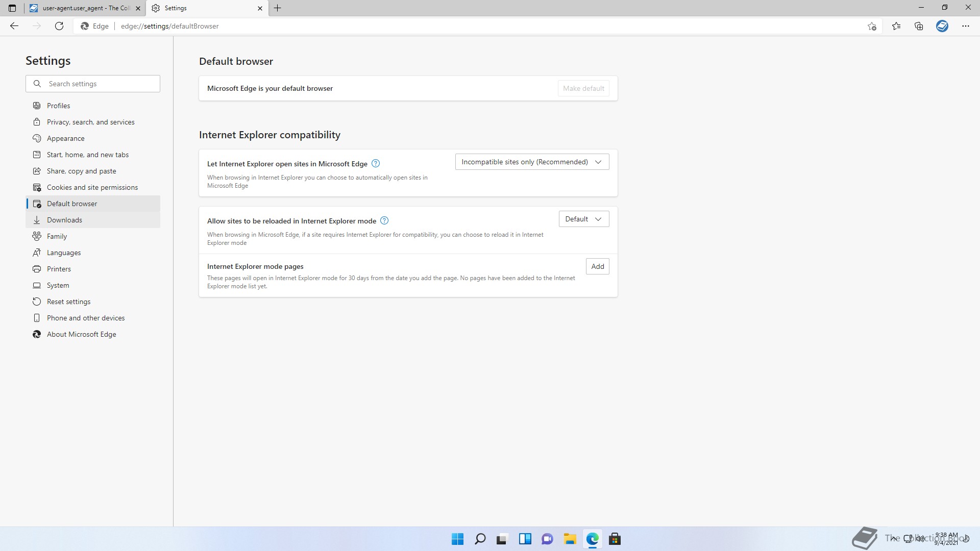The height and width of the screenshot is (551, 980).
Task: Click the browser Back arrow
Action: tap(14, 26)
